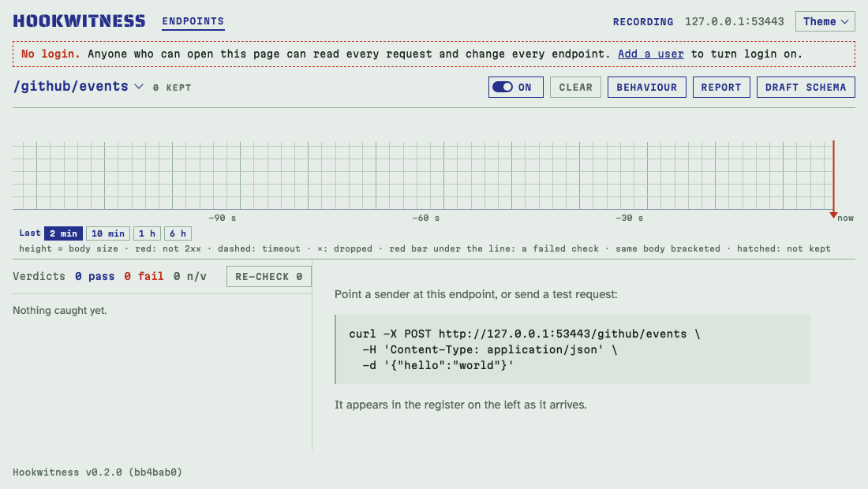This screenshot has width=868, height=489.
Task: Click the 'Nothing caught yet.' message
Action: 60,310
